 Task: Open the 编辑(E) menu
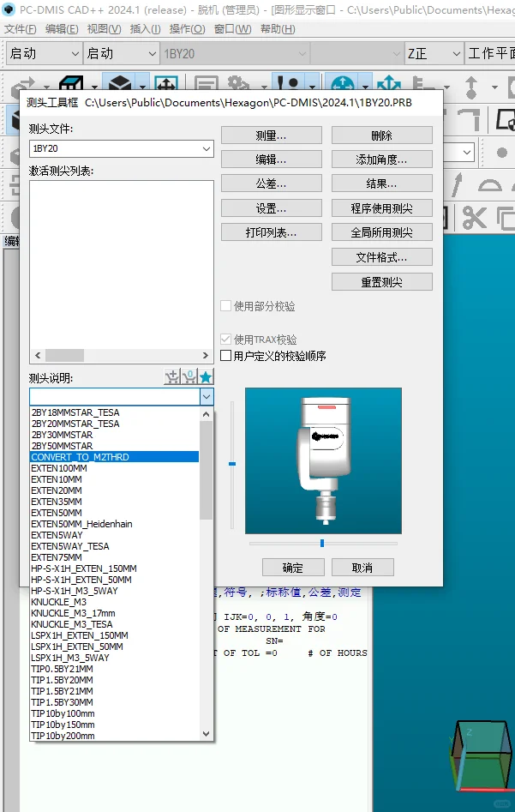(62, 29)
